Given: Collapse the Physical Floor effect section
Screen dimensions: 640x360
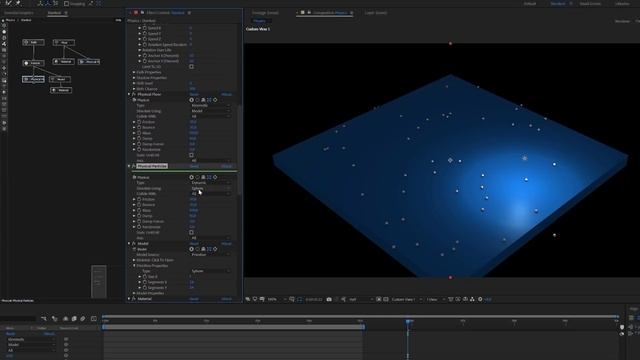Looking at the screenshot, I should (x=129, y=94).
